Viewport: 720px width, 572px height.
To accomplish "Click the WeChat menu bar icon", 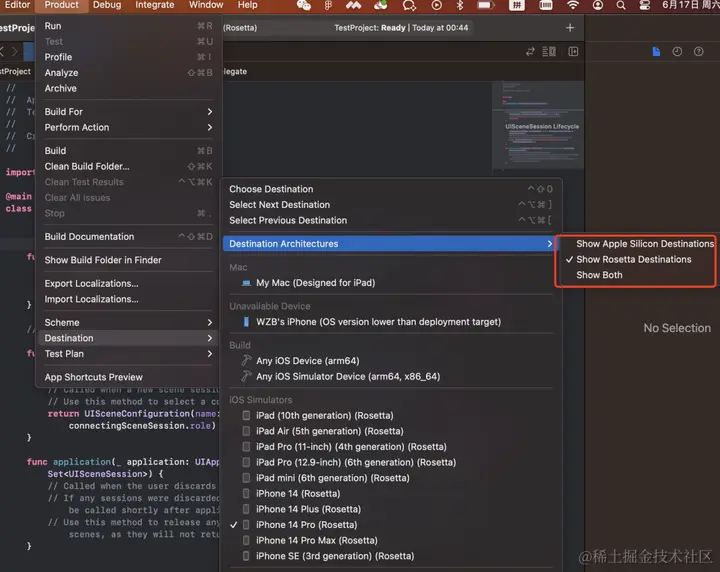I will (x=304, y=5).
